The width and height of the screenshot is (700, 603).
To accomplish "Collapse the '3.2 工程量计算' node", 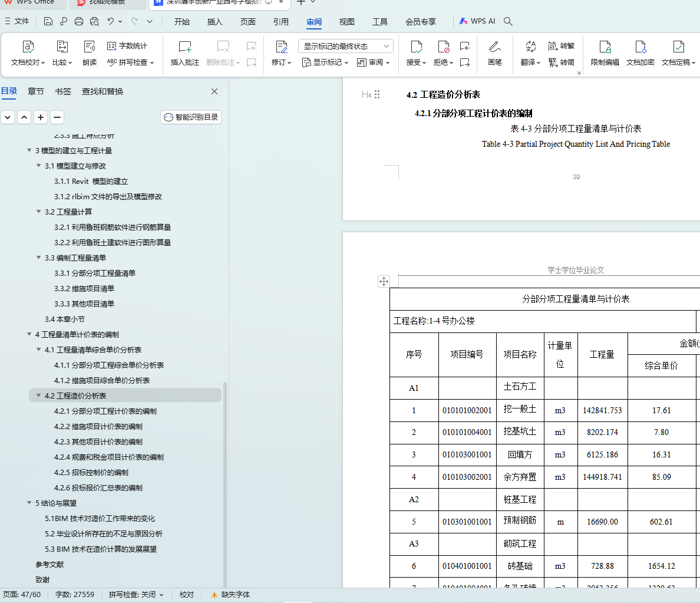I will 38,212.
